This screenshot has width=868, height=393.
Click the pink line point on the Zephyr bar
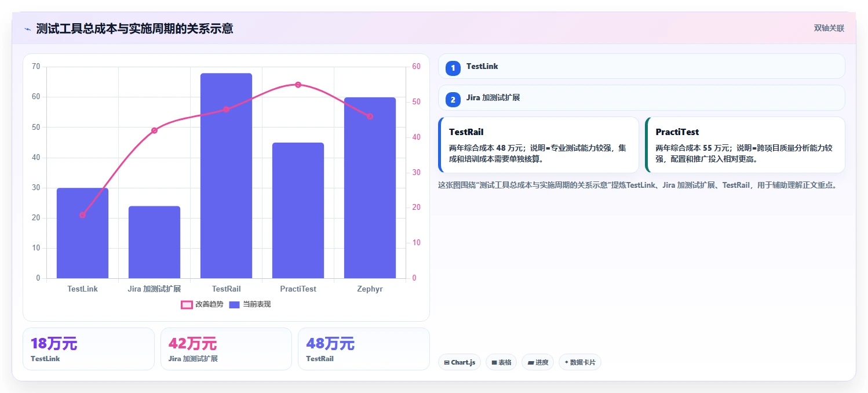click(370, 117)
